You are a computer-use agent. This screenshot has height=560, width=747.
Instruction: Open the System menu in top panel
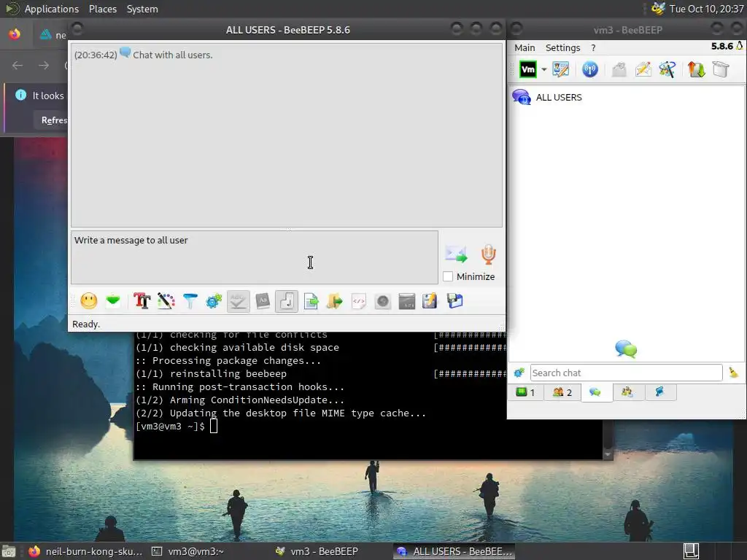[x=142, y=9]
